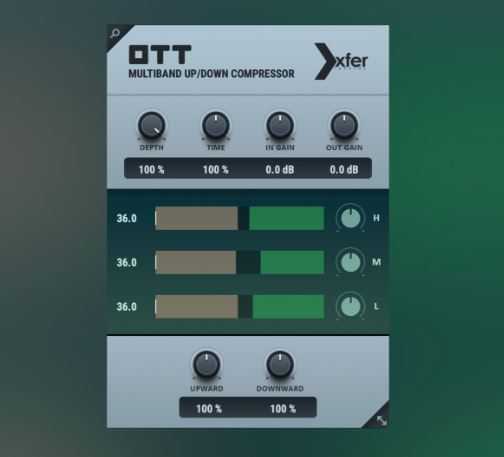Image resolution: width=504 pixels, height=457 pixels.
Task: Click the Out Gain knob
Action: tap(344, 126)
